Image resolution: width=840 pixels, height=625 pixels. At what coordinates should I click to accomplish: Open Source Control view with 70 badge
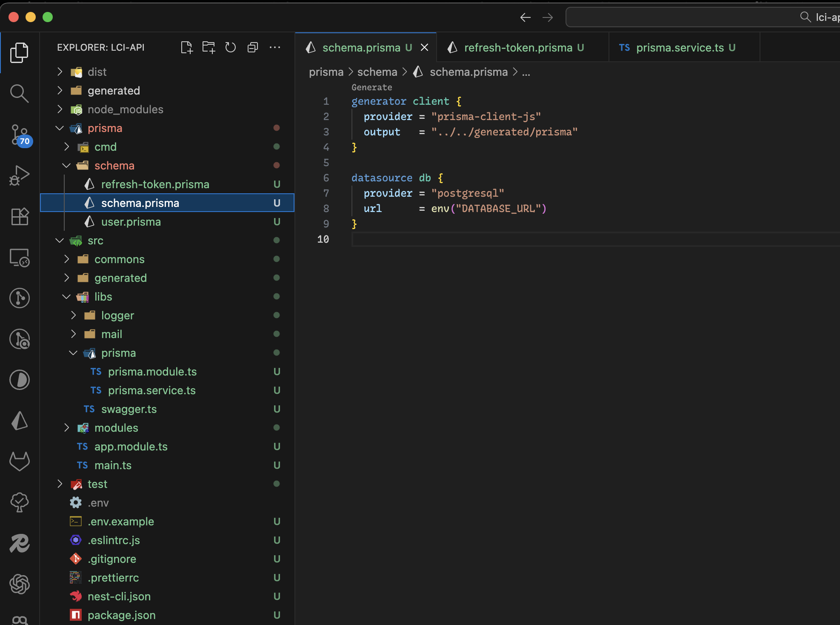(x=20, y=135)
